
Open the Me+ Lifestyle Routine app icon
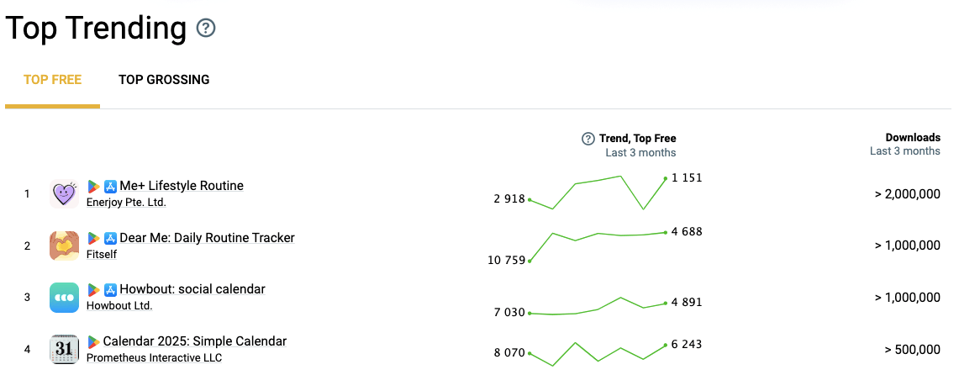(65, 193)
